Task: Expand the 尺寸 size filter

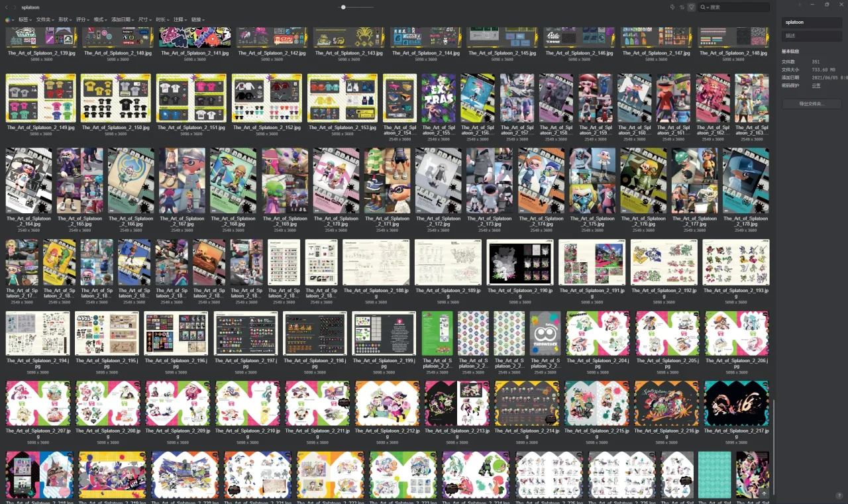Action: [x=144, y=20]
